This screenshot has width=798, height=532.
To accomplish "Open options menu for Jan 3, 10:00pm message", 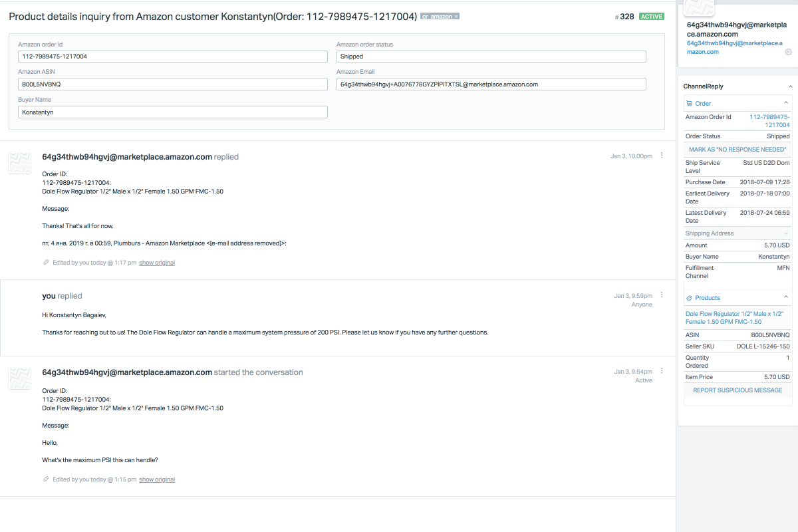I will pos(662,156).
